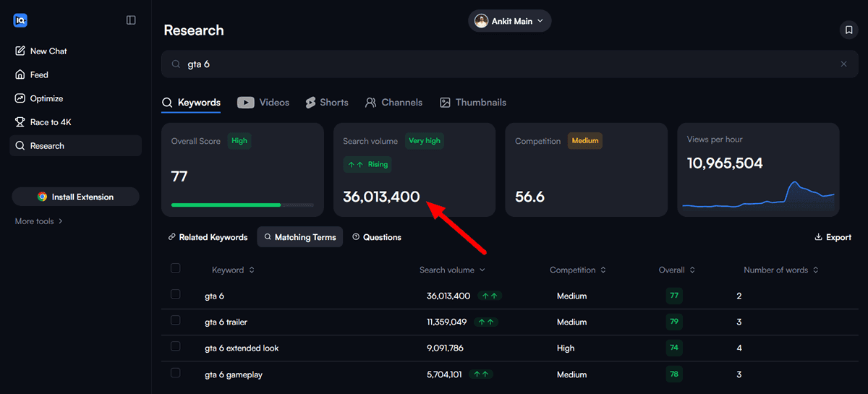Sort by Overall column
Screen dimensions: 868x394
677,270
